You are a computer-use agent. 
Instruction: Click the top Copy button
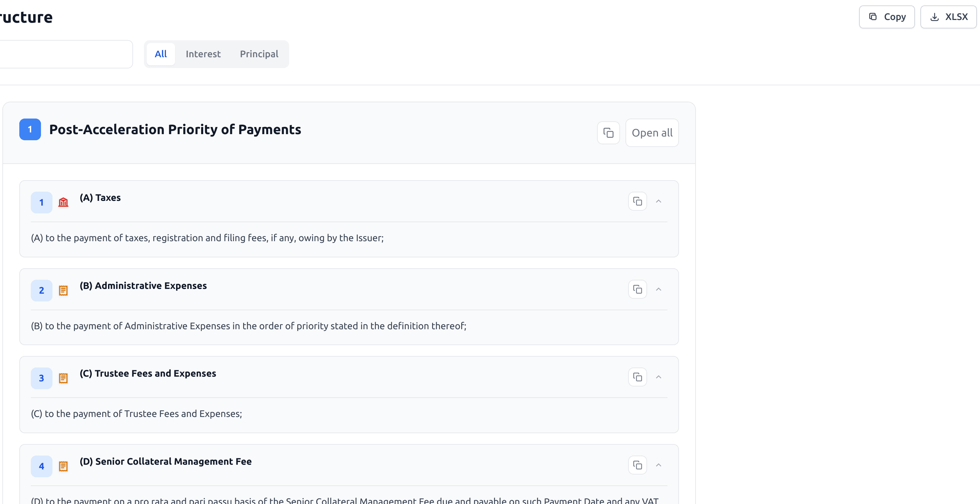887,17
